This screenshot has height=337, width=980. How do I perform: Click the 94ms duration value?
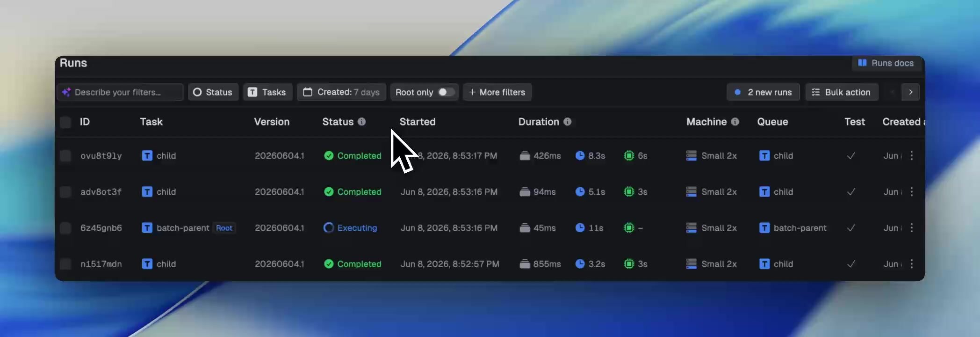pyautogui.click(x=545, y=192)
